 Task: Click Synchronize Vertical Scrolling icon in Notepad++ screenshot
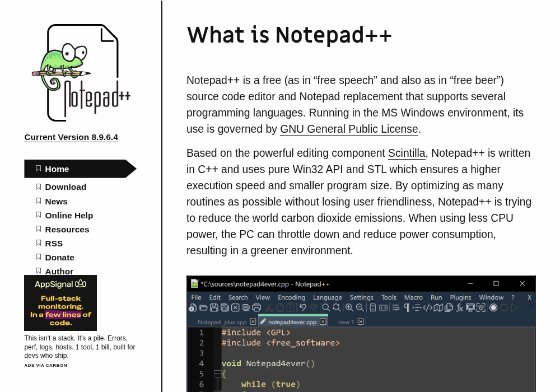click(x=373, y=308)
